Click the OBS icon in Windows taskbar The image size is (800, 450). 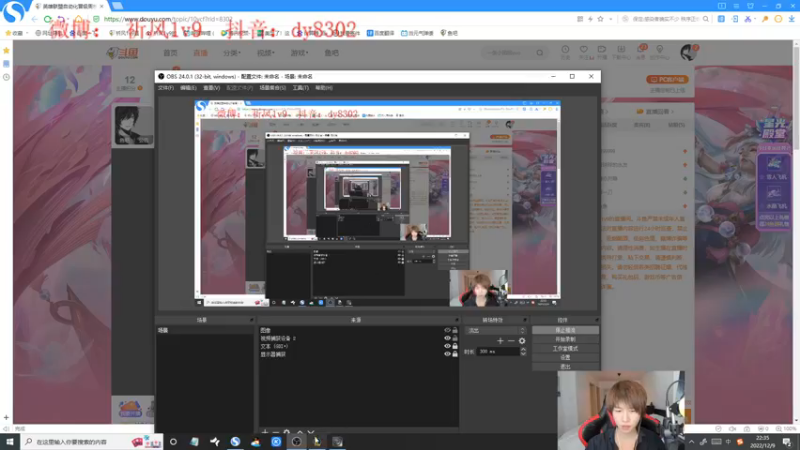pos(296,442)
